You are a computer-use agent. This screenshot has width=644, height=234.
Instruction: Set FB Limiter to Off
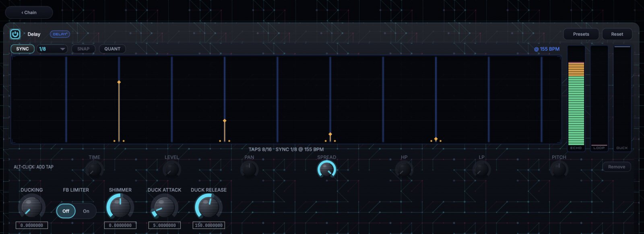click(x=66, y=211)
